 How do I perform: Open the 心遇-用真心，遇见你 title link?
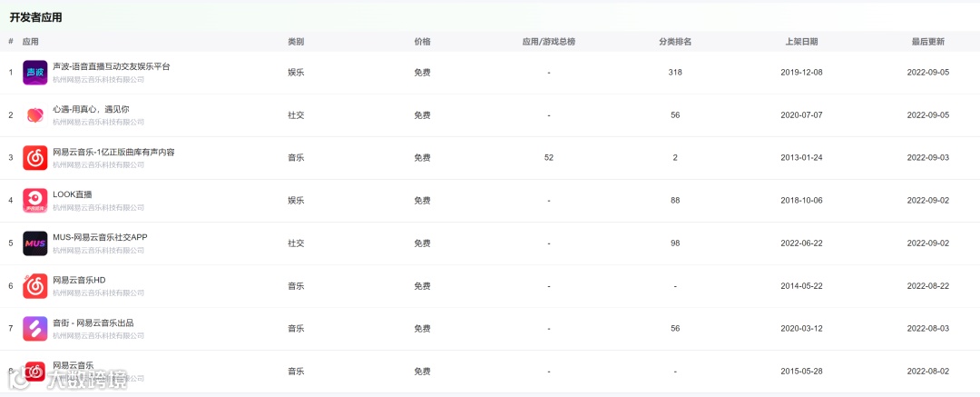pyautogui.click(x=92, y=109)
